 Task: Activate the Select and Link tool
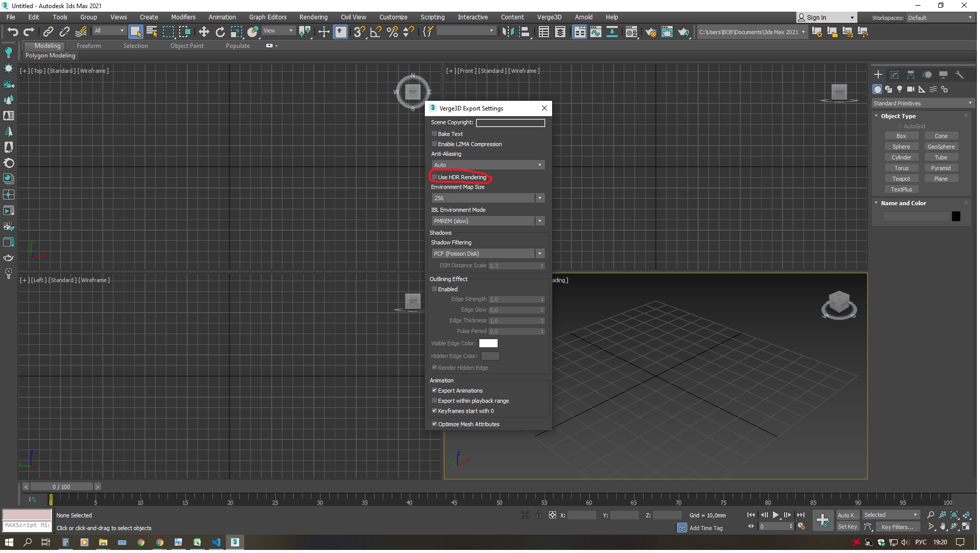(48, 32)
